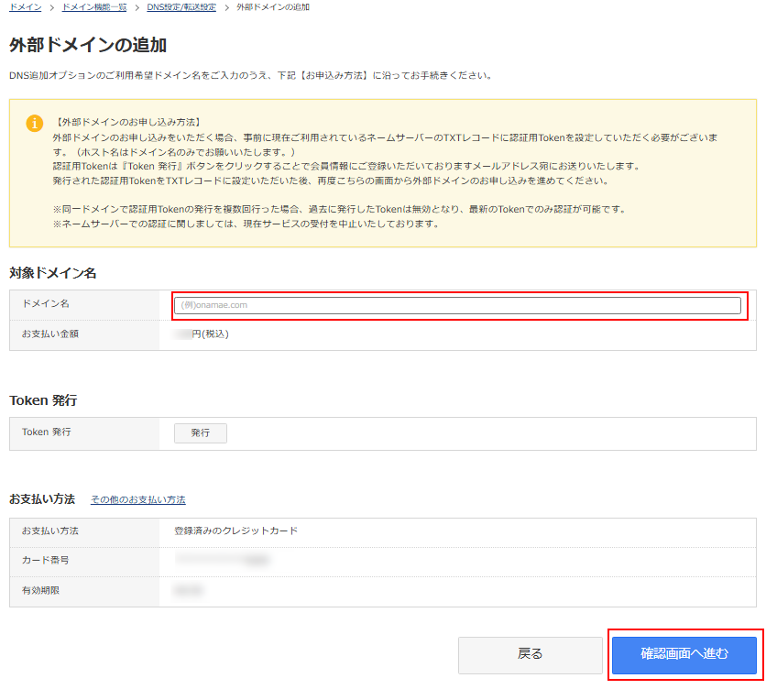777x700 pixels.
Task: Click the 【外部ドメインのお申し込み方法】 notice title
Action: coord(127,122)
